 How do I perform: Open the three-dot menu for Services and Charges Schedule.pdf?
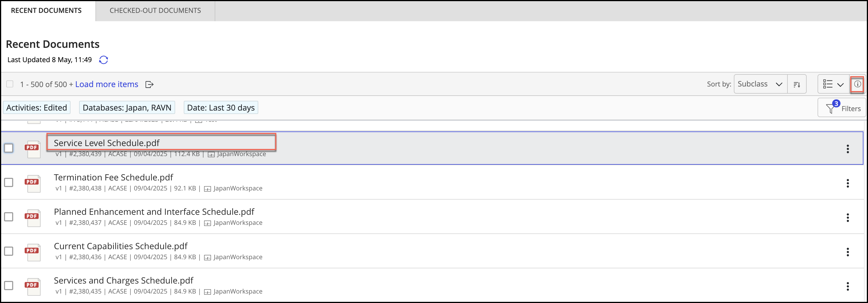click(x=847, y=286)
